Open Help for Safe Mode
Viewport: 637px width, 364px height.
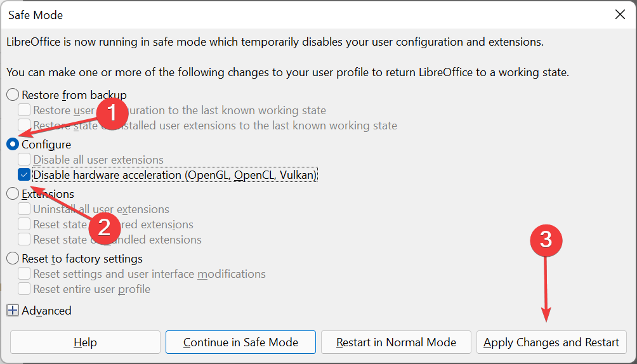(85, 342)
